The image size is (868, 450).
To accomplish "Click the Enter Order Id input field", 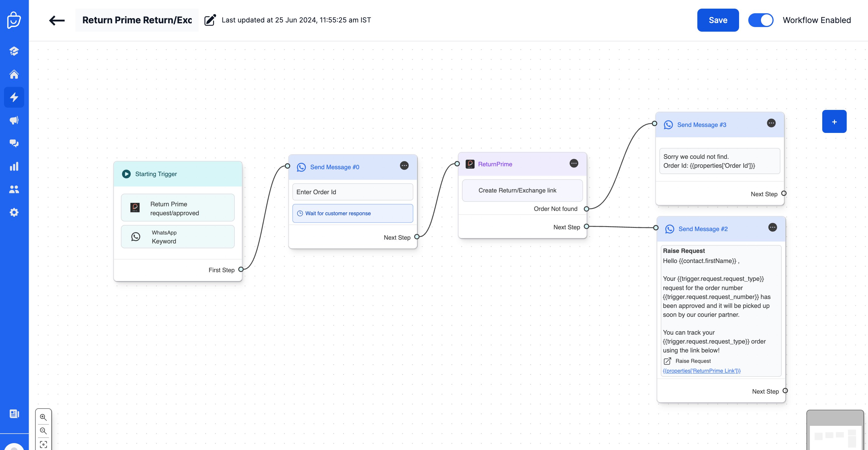I will tap(353, 192).
